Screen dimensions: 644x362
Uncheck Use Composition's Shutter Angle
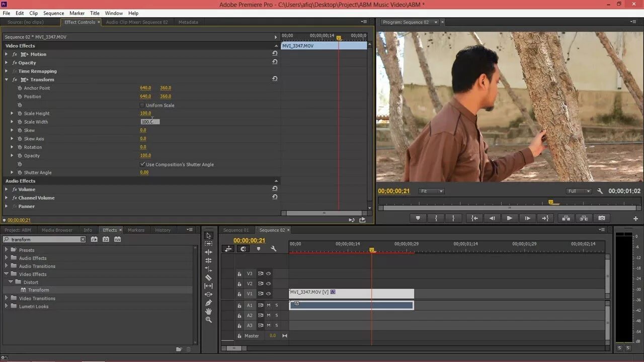click(142, 164)
